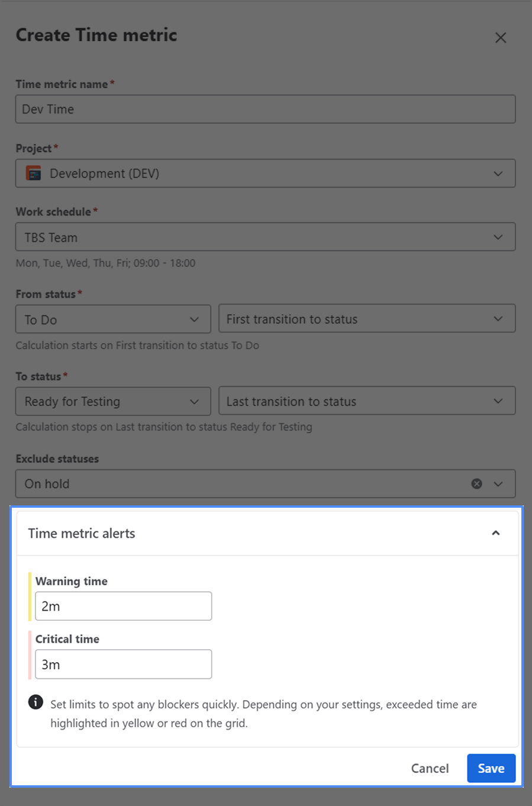Viewport: 532px width, 806px height.
Task: Click the Critical time input field
Action: point(123,664)
